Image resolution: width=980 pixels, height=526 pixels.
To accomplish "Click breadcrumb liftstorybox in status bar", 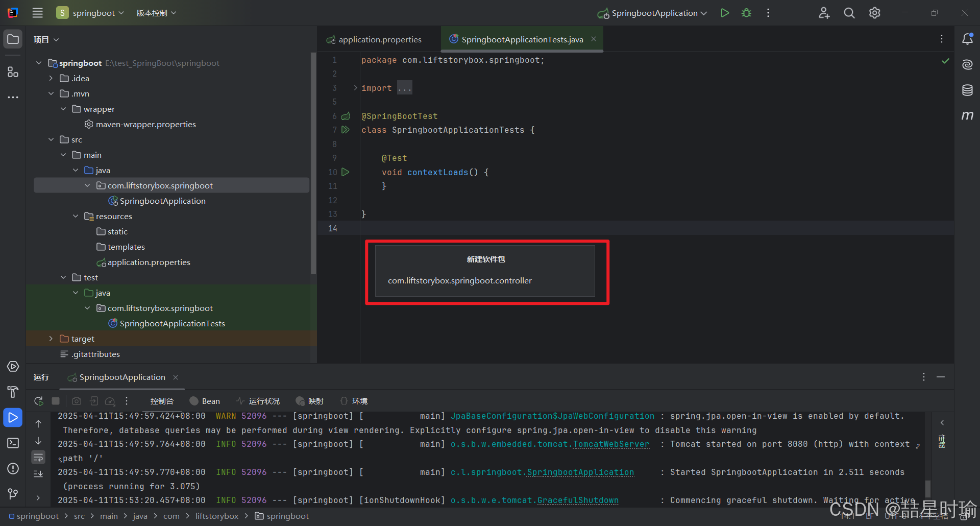I will tap(216, 516).
